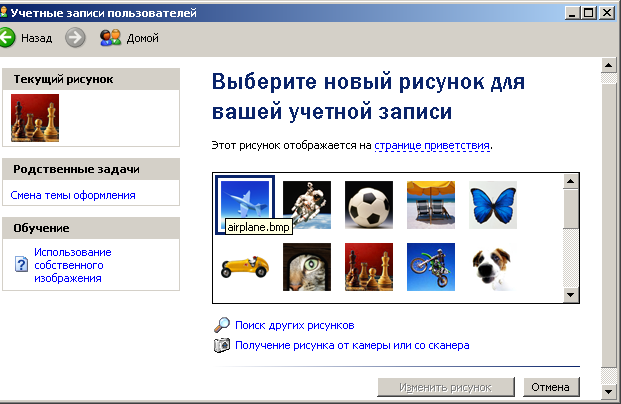Screen dimensions: 621x404
Task: Click the window scrollbar down arrow
Action: pos(609,392)
